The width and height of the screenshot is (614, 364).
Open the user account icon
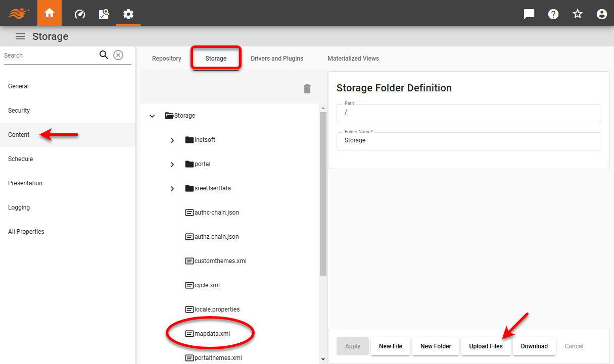click(x=601, y=14)
